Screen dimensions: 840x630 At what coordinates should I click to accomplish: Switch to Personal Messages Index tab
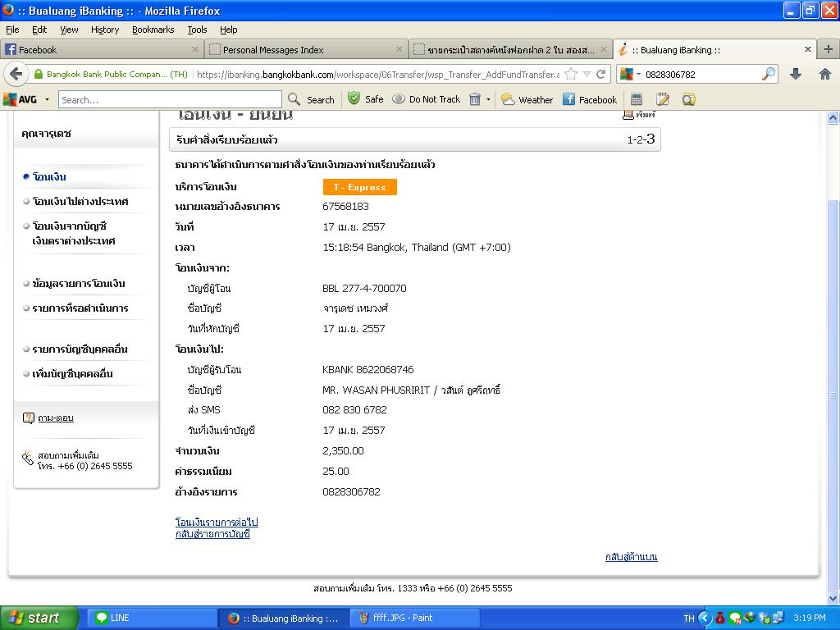pyautogui.click(x=307, y=50)
